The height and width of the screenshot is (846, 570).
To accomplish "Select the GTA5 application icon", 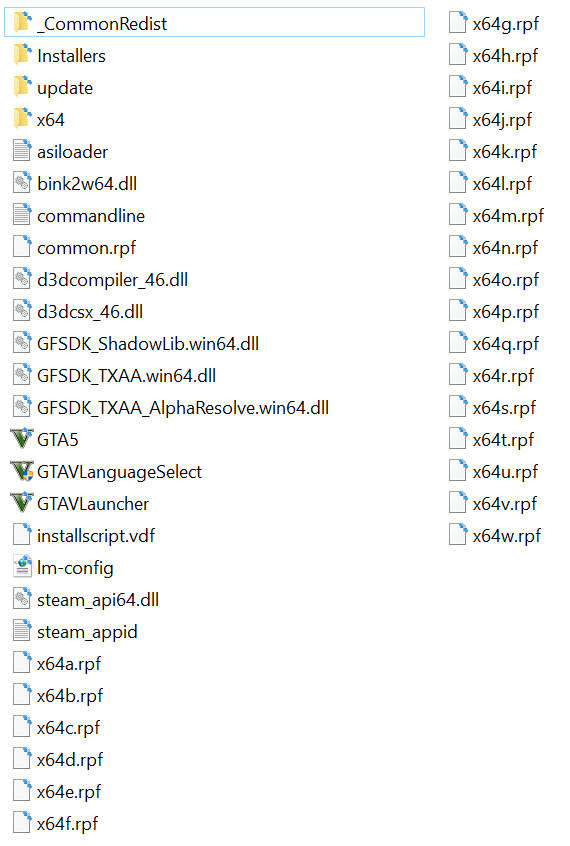I will (x=22, y=439).
